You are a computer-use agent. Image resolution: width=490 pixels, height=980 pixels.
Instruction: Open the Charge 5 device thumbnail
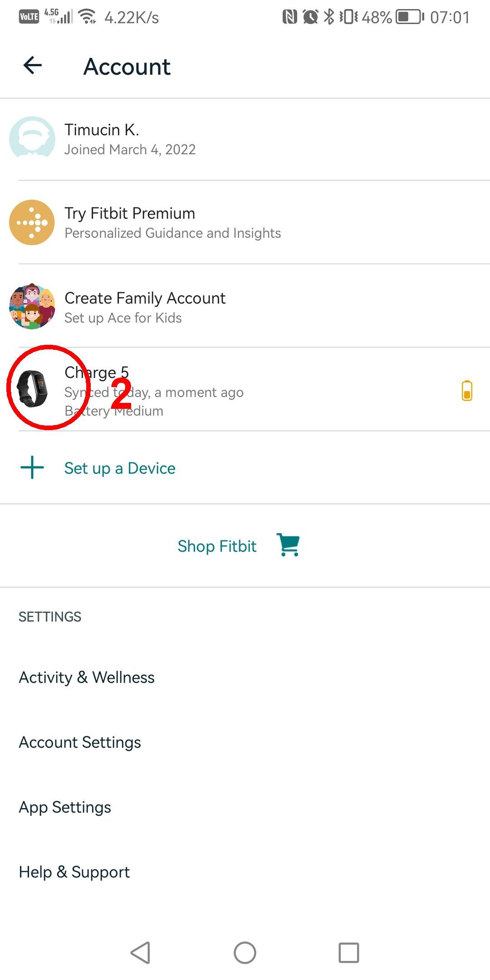[x=32, y=388]
